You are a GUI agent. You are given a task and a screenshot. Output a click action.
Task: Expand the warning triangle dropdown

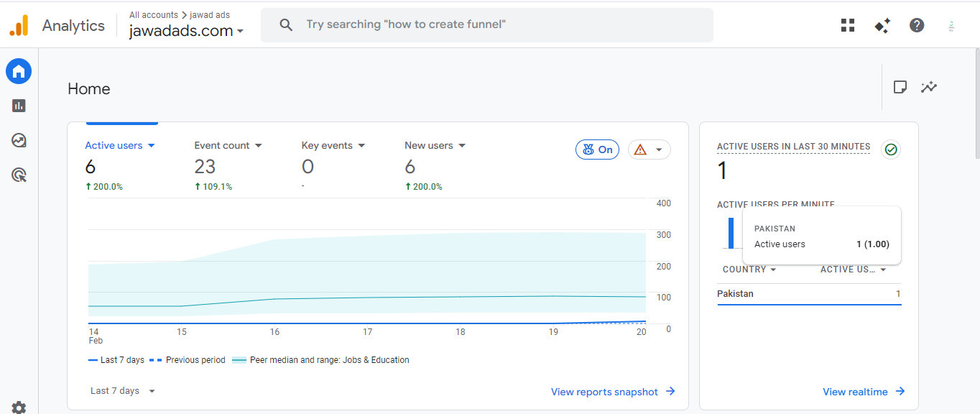(x=650, y=149)
